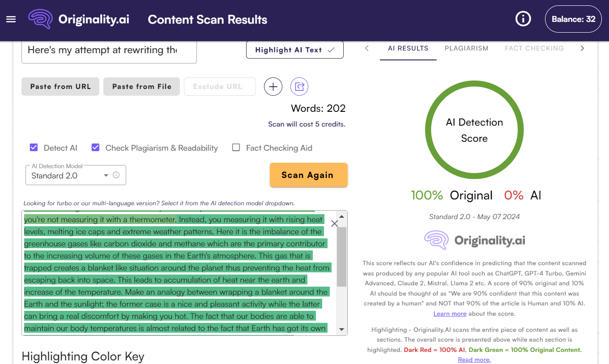Expand the AI Detection Model dropdown

106,176
